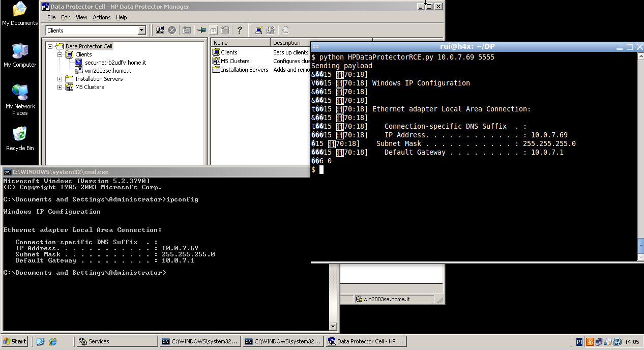This screenshot has height=350, width=644.
Task: Collapse the Data Protector Cell tree node
Action: pos(50,46)
